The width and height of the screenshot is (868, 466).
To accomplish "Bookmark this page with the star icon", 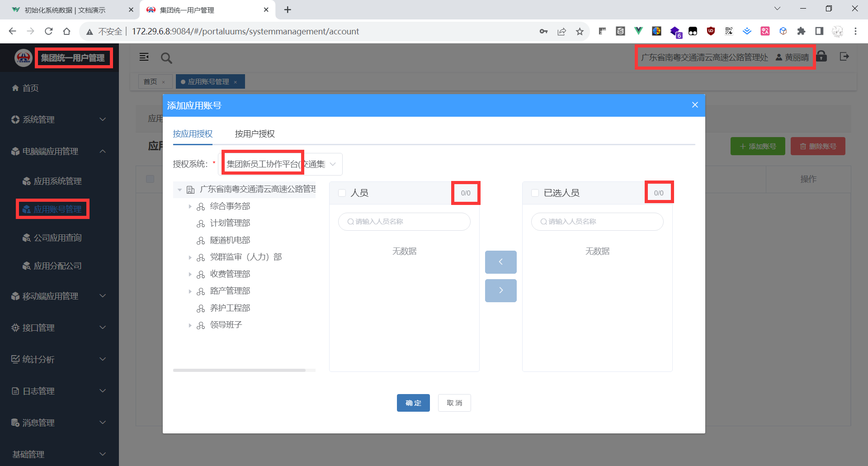I will tap(580, 31).
